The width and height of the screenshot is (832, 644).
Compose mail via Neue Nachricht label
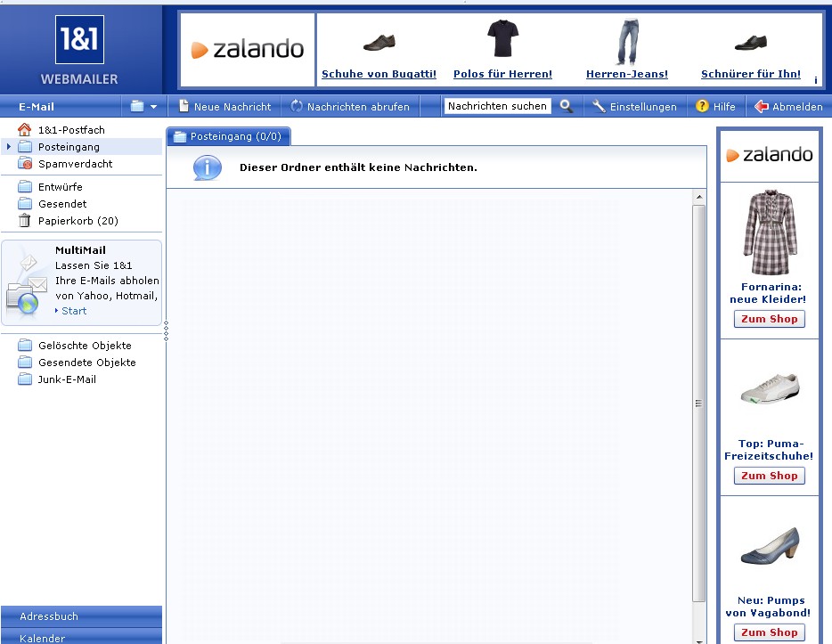[232, 107]
